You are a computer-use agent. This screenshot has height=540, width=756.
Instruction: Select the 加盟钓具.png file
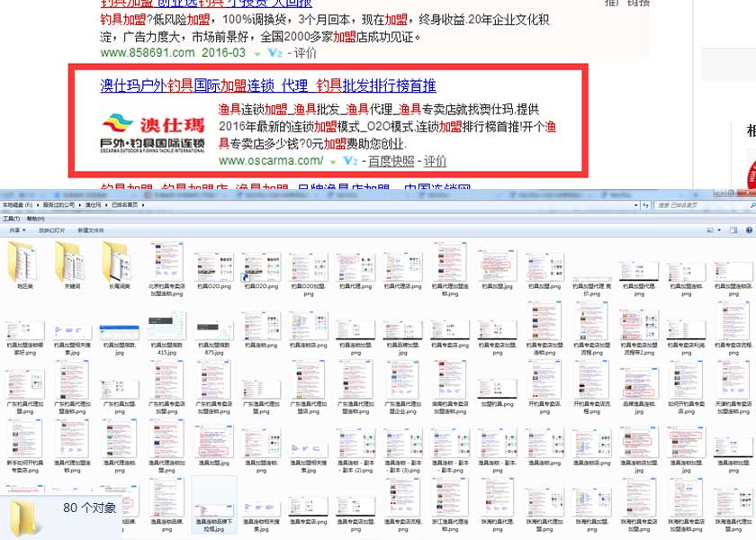click(497, 391)
